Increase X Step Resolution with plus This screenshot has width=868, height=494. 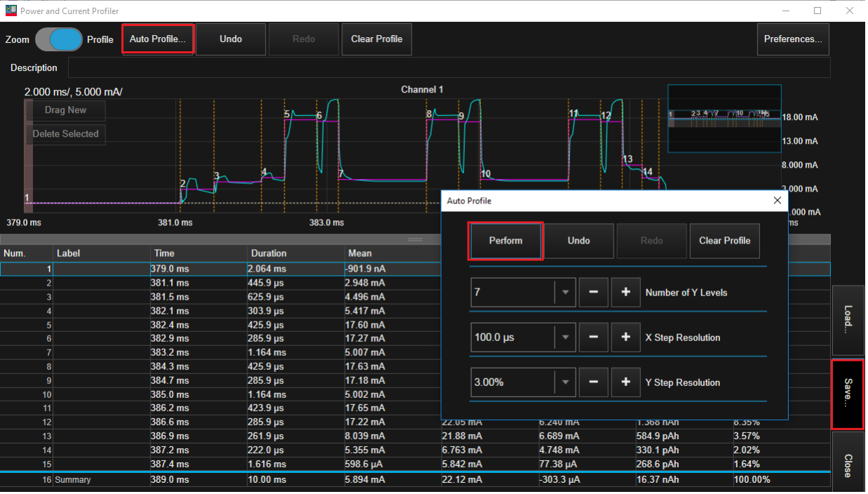point(625,338)
